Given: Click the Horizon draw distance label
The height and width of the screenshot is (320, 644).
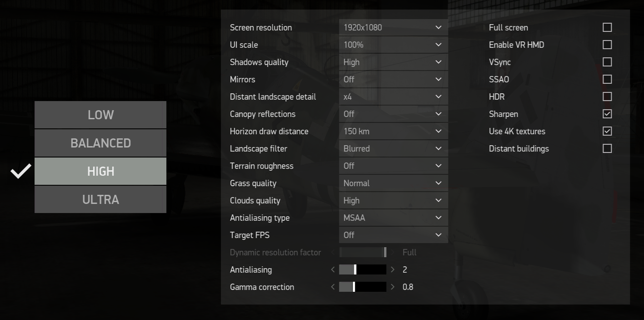Looking at the screenshot, I should [x=269, y=131].
